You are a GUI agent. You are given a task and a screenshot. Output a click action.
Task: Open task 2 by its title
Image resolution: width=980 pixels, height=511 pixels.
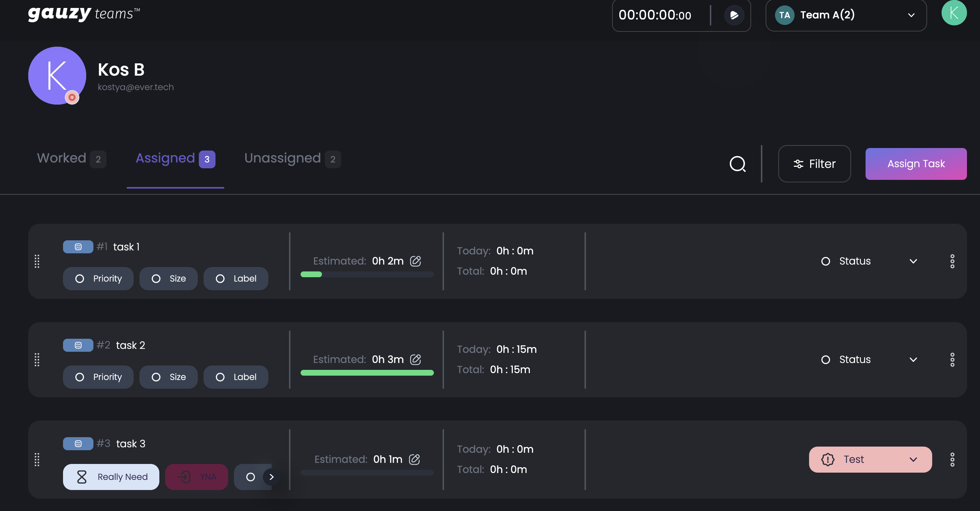click(x=130, y=345)
